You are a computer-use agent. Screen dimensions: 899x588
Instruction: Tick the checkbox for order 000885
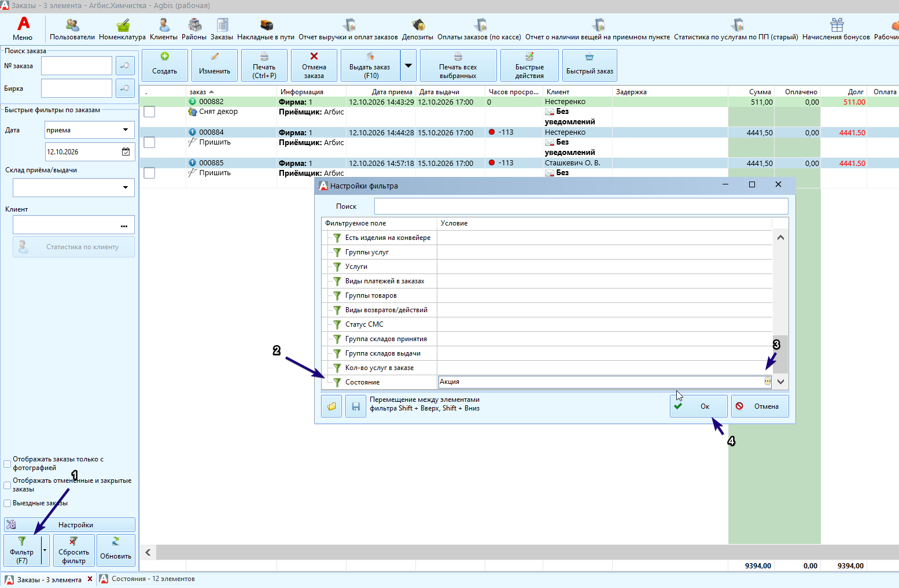click(149, 173)
